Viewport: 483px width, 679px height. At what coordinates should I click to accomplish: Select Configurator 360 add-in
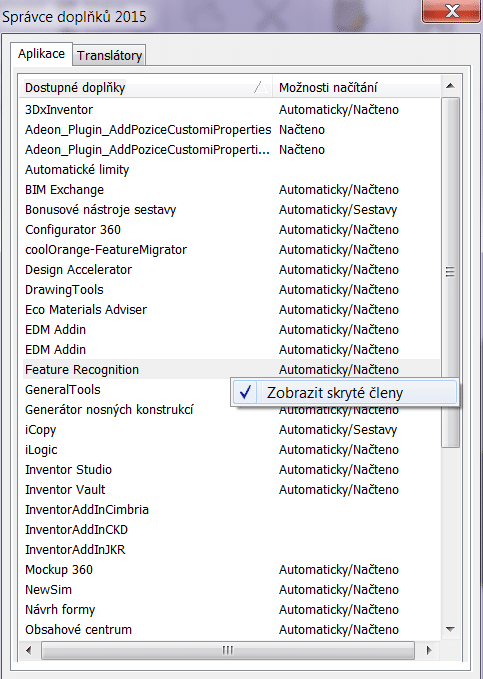pyautogui.click(x=230, y=230)
